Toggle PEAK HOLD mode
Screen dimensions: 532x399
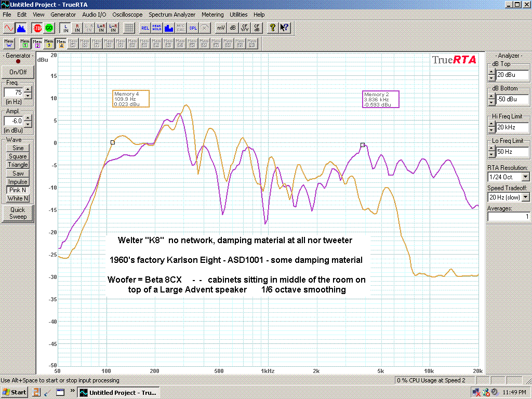tap(157, 28)
